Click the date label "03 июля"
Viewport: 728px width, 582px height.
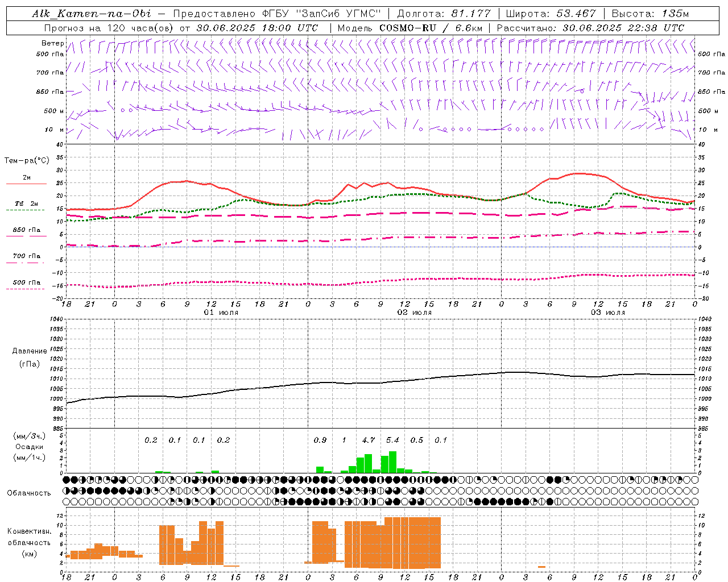[x=607, y=313]
